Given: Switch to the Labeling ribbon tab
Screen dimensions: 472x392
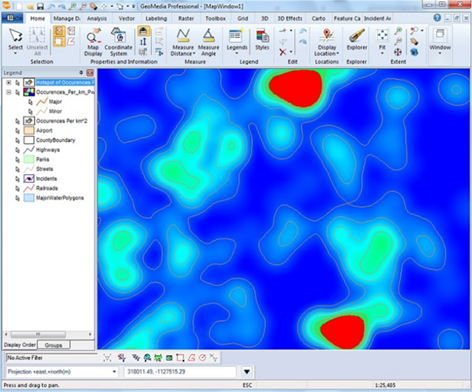Looking at the screenshot, I should point(156,18).
